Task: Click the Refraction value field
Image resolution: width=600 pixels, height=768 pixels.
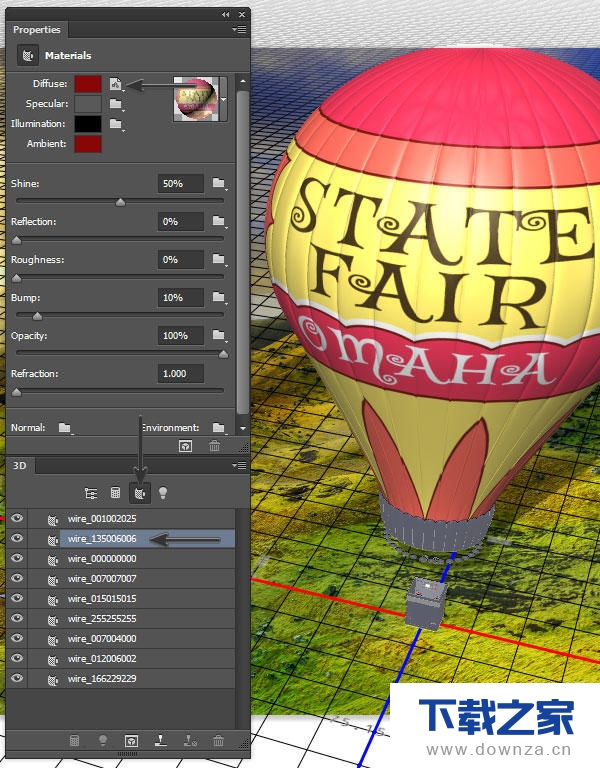Action: click(x=181, y=373)
